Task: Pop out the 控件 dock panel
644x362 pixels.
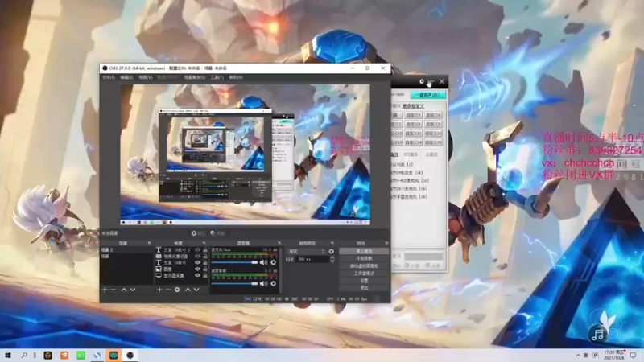Action: (386, 243)
